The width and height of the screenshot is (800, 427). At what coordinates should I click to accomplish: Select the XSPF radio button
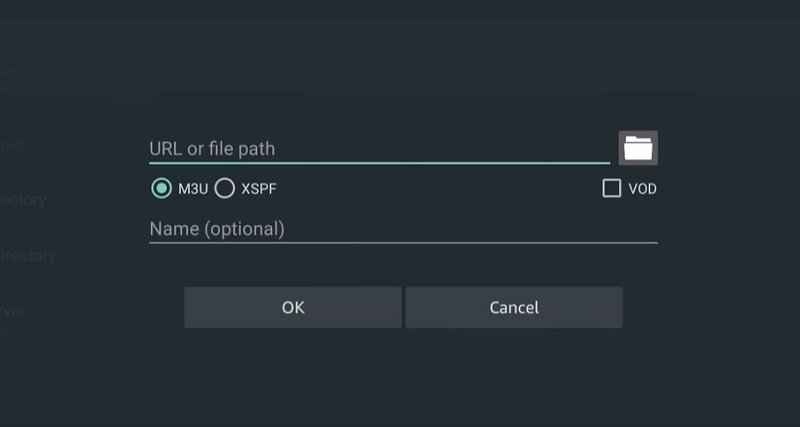click(224, 189)
